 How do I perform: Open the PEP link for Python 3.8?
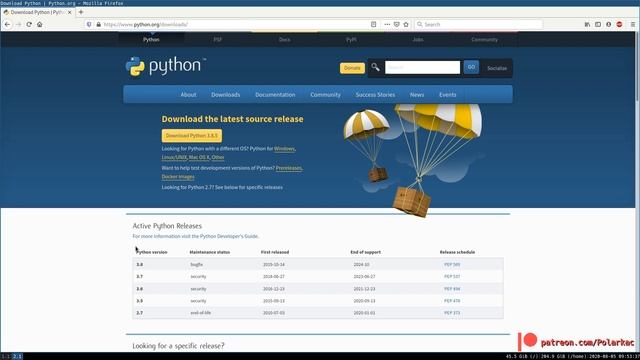point(452,264)
